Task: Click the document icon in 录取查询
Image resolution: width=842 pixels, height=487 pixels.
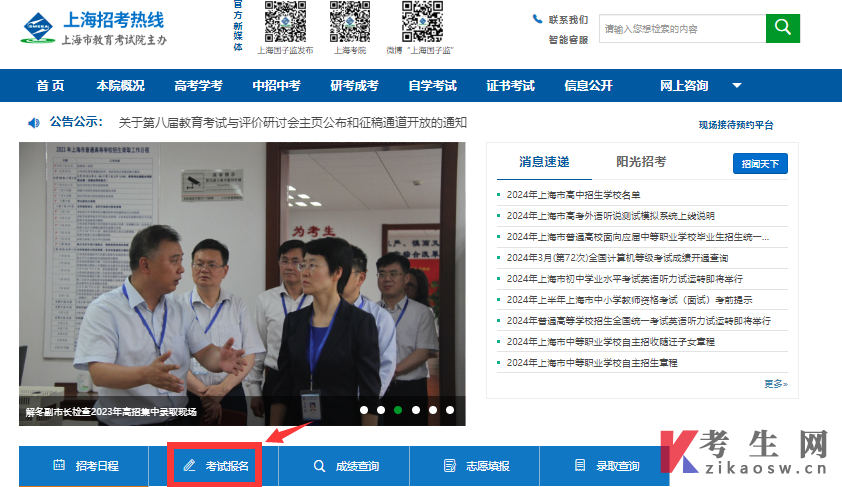Action: tap(580, 465)
